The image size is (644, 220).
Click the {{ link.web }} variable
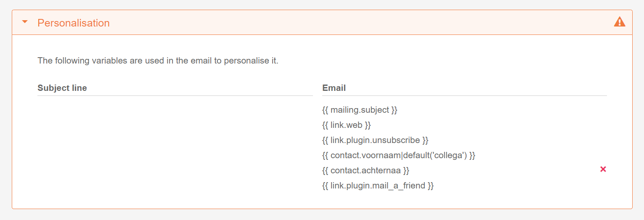point(347,125)
